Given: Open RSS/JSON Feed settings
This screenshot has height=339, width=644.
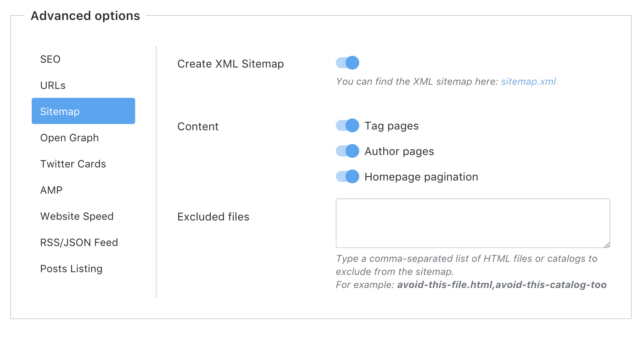Looking at the screenshot, I should [79, 242].
